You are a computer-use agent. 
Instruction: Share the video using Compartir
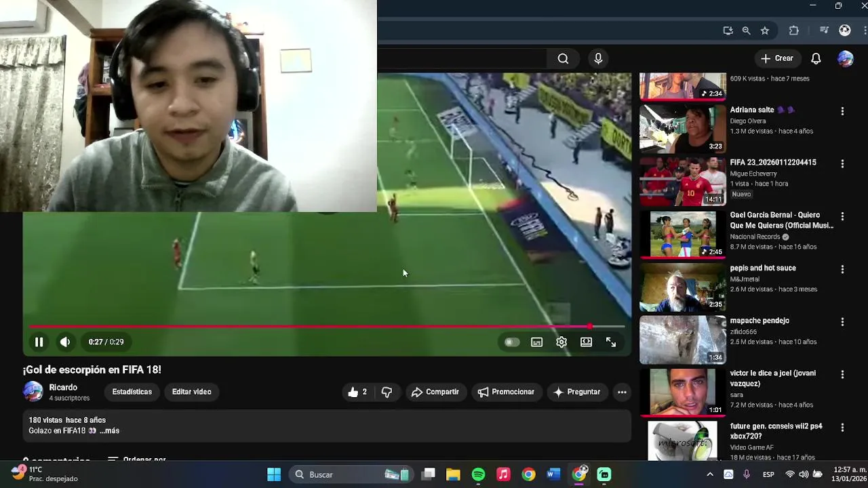tap(435, 392)
